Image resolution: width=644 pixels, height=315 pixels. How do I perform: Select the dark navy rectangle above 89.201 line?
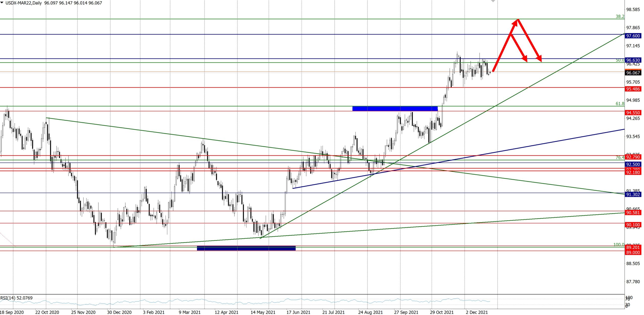pos(246,248)
